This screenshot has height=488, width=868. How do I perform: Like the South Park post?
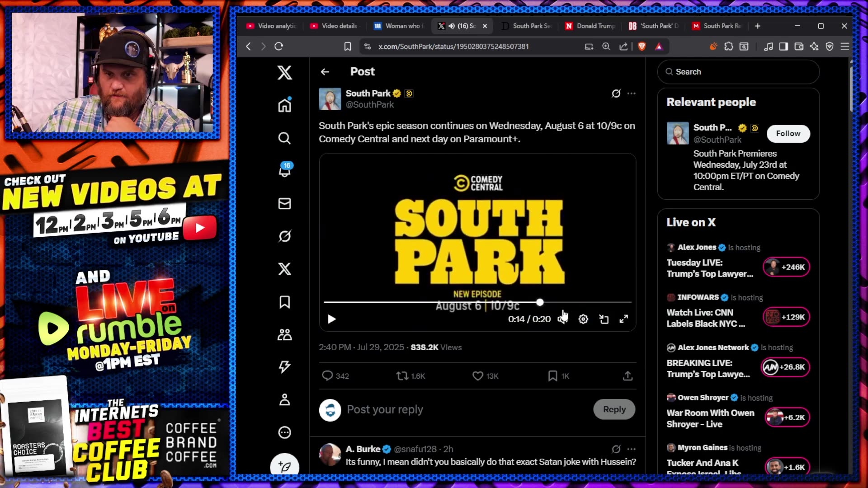(477, 375)
